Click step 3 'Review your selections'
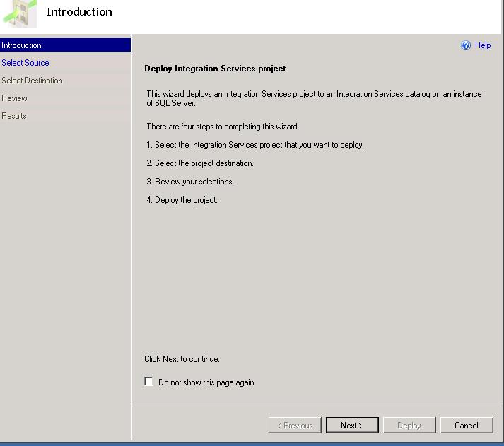 pos(190,182)
